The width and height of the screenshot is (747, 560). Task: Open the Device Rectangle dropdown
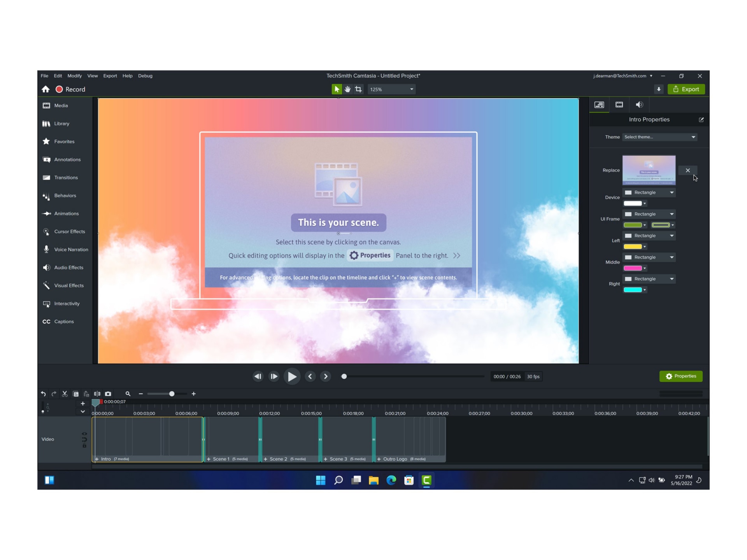[x=649, y=192]
